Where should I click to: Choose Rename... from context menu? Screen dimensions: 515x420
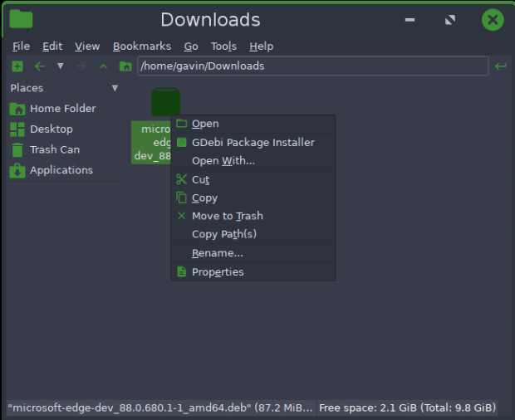[x=253, y=253]
